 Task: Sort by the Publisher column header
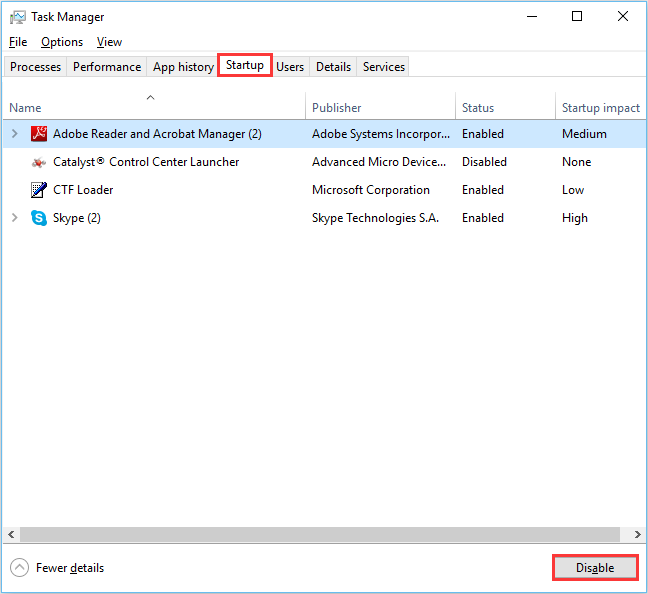click(x=380, y=107)
